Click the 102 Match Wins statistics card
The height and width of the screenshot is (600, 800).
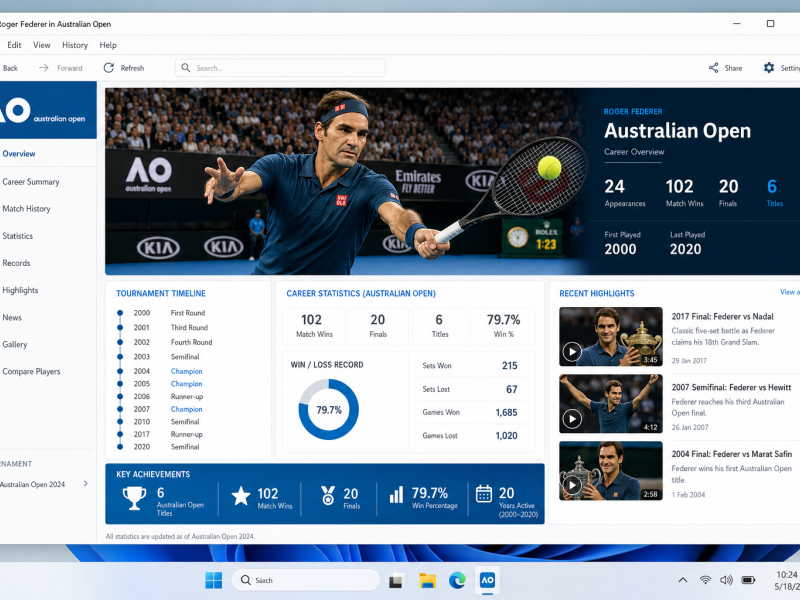(314, 326)
